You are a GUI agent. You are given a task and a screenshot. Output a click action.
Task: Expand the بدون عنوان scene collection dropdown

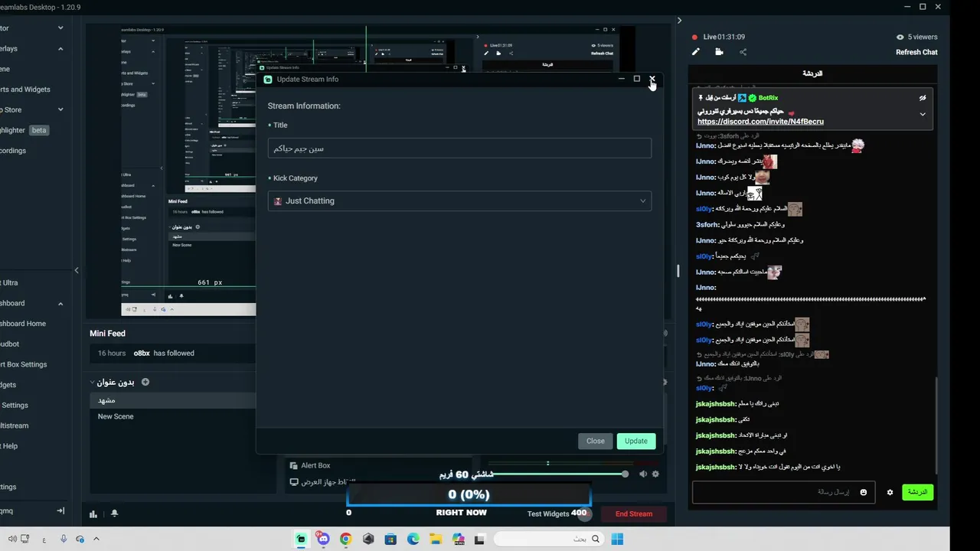[x=93, y=382]
